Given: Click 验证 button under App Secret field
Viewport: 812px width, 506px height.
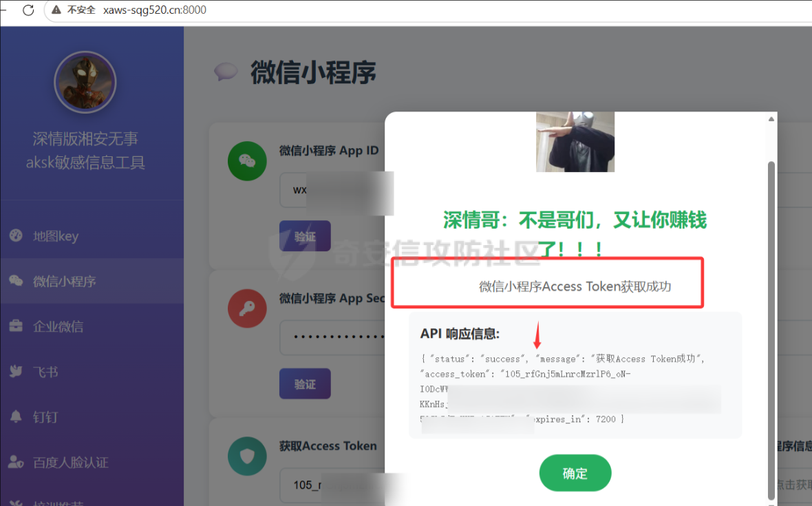Looking at the screenshot, I should pos(305,383).
